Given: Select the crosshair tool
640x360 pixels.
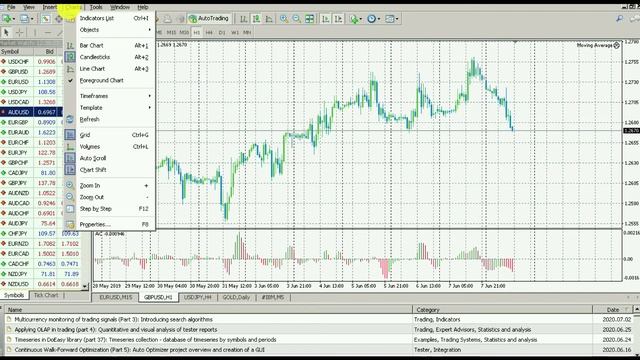Looking at the screenshot, I should [19, 33].
